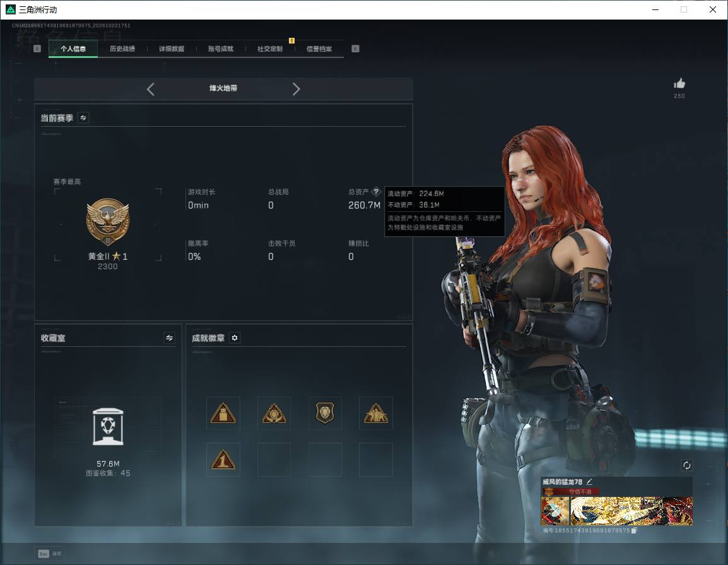Click the 总资产 question mark help icon
This screenshot has height=565, width=728.
pyautogui.click(x=376, y=192)
